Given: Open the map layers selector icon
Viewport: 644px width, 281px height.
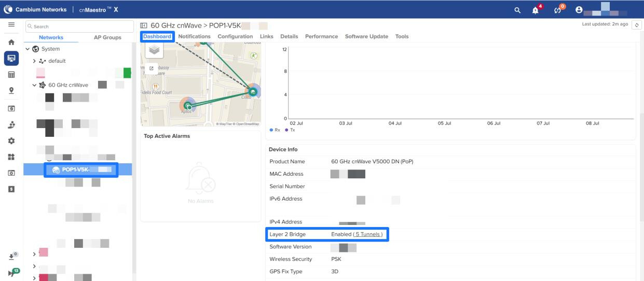Looking at the screenshot, I should (154, 49).
